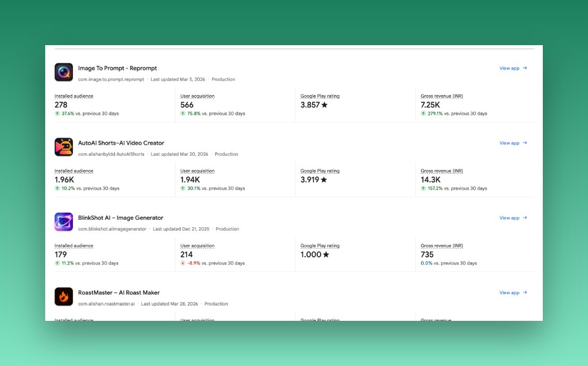This screenshot has height=366, width=588.
Task: Click user acquisition value 566
Action: [187, 105]
